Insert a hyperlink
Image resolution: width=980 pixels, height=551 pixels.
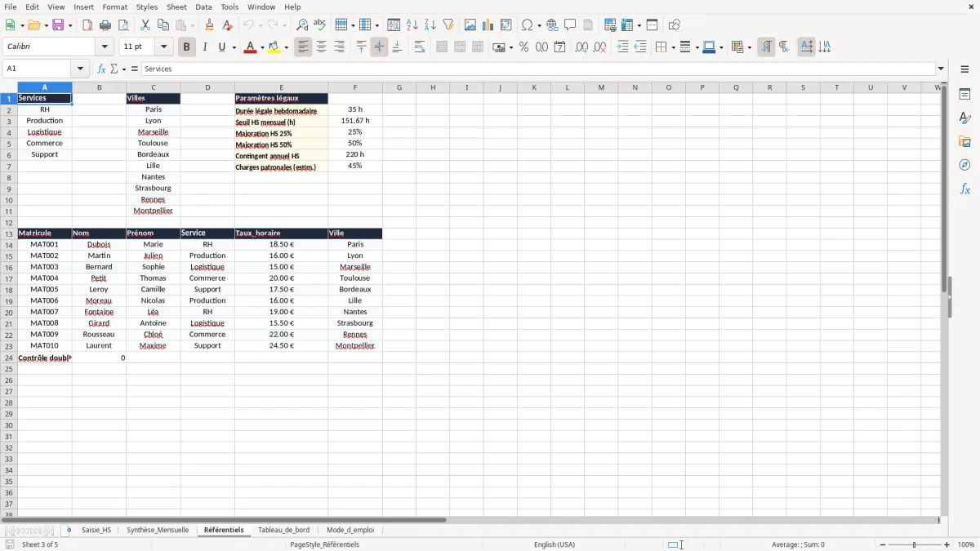pos(552,25)
